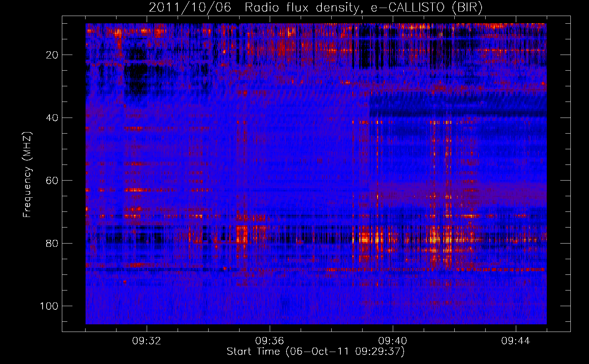This screenshot has height=364, width=589.
Task: Click the 09:44 time tick label
Action: click(516, 341)
